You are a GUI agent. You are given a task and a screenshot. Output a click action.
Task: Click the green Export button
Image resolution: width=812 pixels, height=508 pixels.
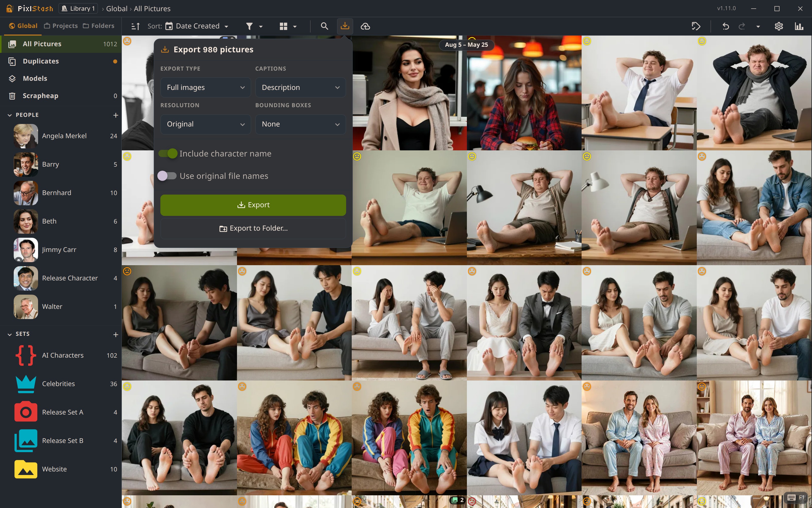pyautogui.click(x=253, y=205)
